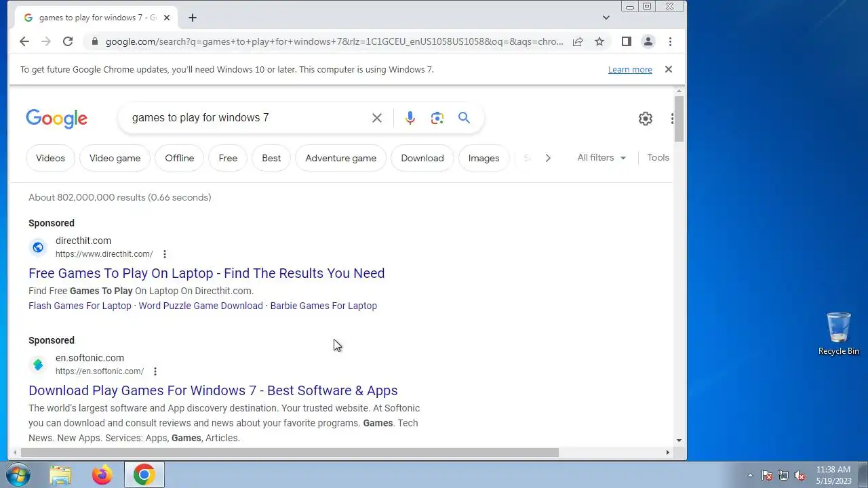The width and height of the screenshot is (868, 488).
Task: Open the Windows Start menu
Action: (17, 474)
